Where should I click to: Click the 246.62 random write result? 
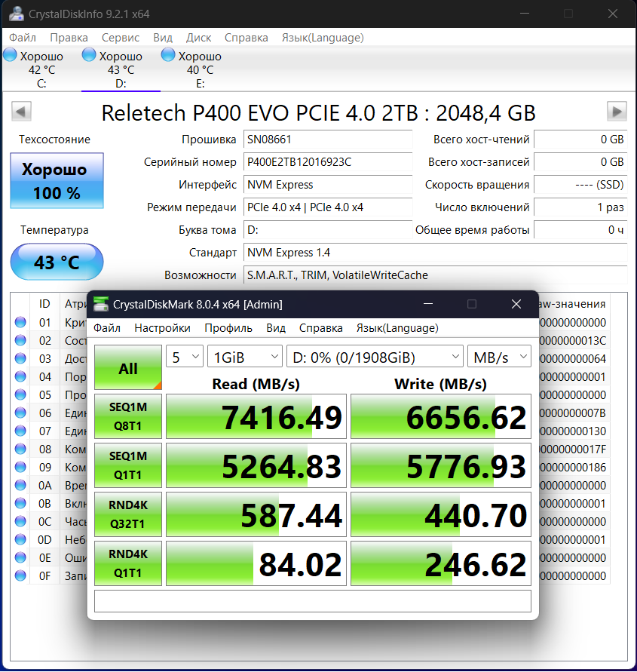(x=441, y=563)
